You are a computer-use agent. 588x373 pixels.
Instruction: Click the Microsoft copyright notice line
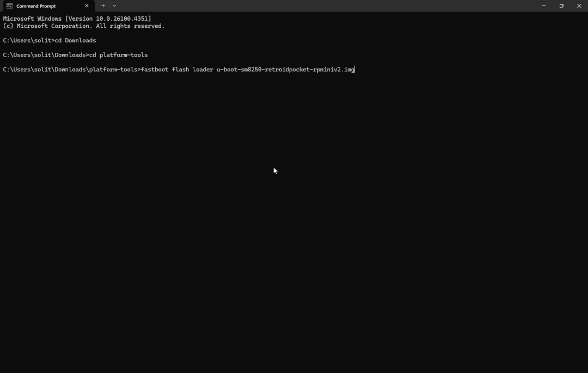pos(84,26)
